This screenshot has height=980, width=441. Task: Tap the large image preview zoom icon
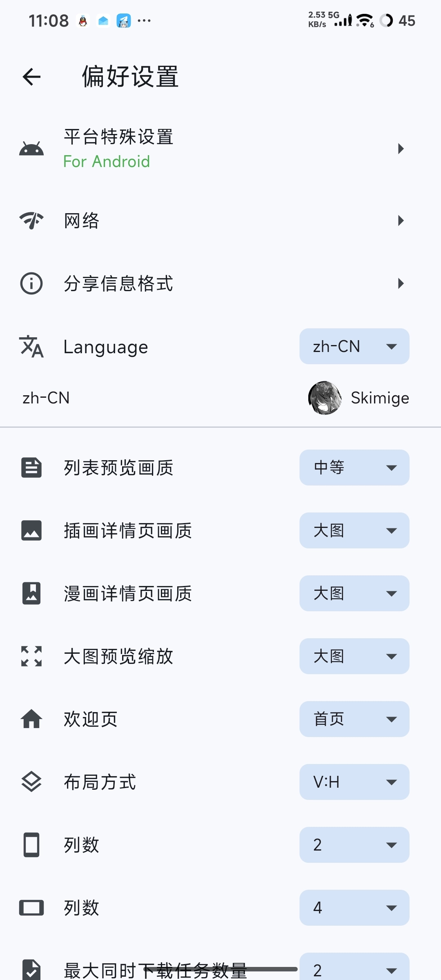click(x=31, y=656)
